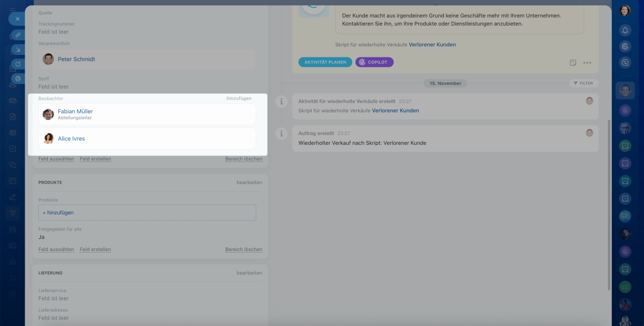The width and height of the screenshot is (644, 326).
Task: Open three-dot menu on activity card
Action: [x=587, y=63]
